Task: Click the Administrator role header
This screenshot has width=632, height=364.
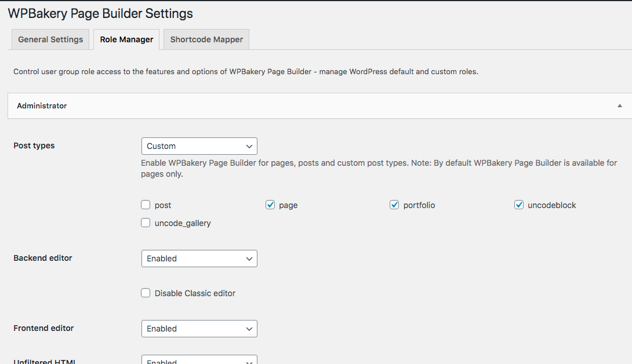Action: (x=319, y=106)
